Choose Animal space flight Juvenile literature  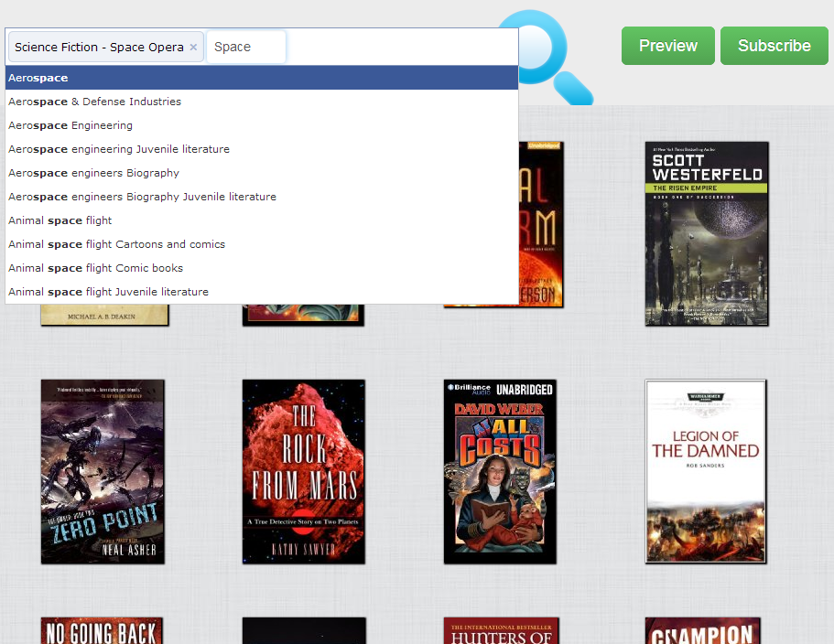(262, 292)
